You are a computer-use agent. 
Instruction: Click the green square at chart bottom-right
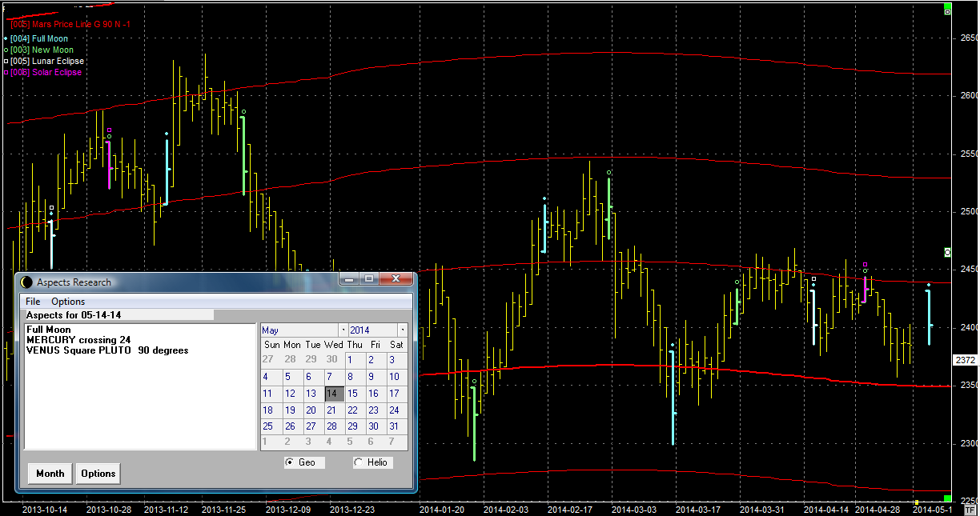coord(947,498)
